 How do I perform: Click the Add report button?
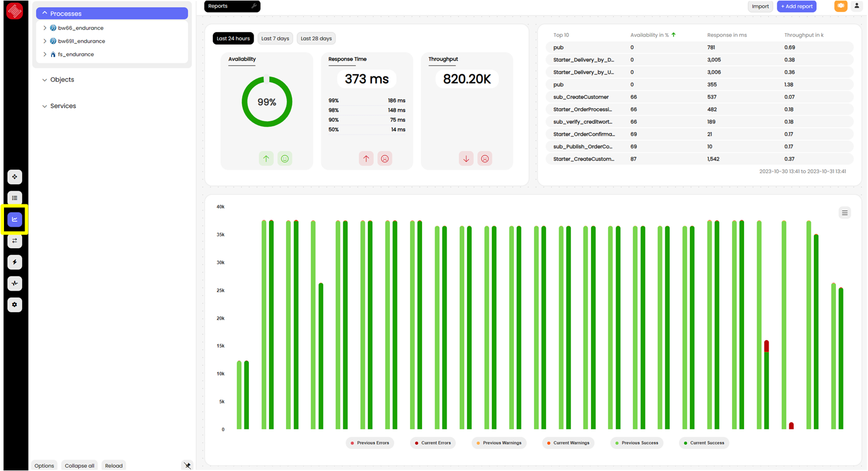797,6
